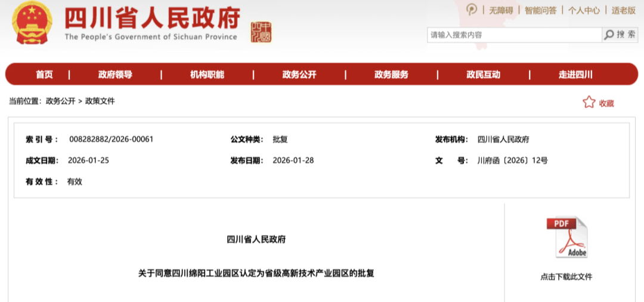
Task: Open the 政务服务 menu
Action: pos(391,75)
